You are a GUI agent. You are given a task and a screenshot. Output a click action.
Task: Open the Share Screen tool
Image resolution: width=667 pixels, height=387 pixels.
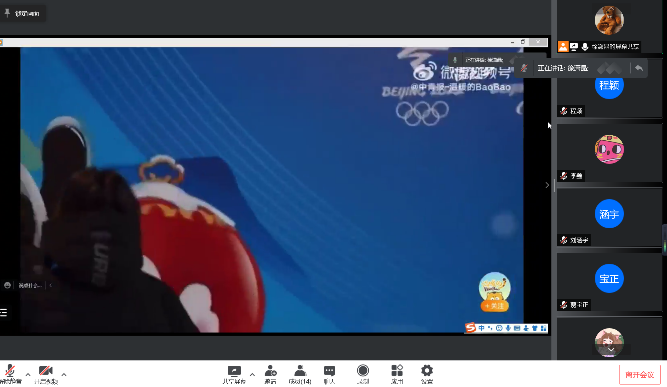click(234, 374)
